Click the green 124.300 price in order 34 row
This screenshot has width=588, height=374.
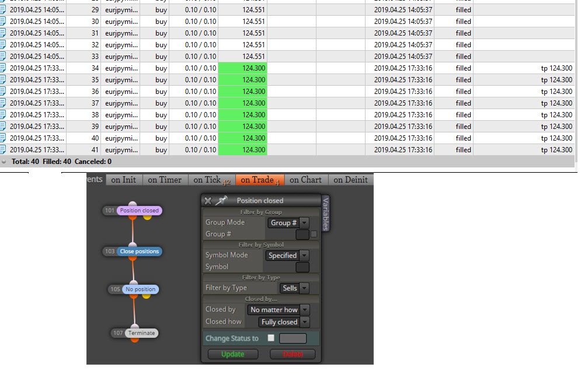(243, 68)
